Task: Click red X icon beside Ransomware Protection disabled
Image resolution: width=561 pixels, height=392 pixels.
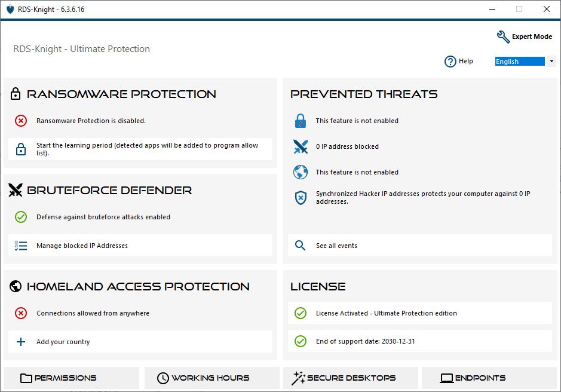Action: click(x=21, y=121)
